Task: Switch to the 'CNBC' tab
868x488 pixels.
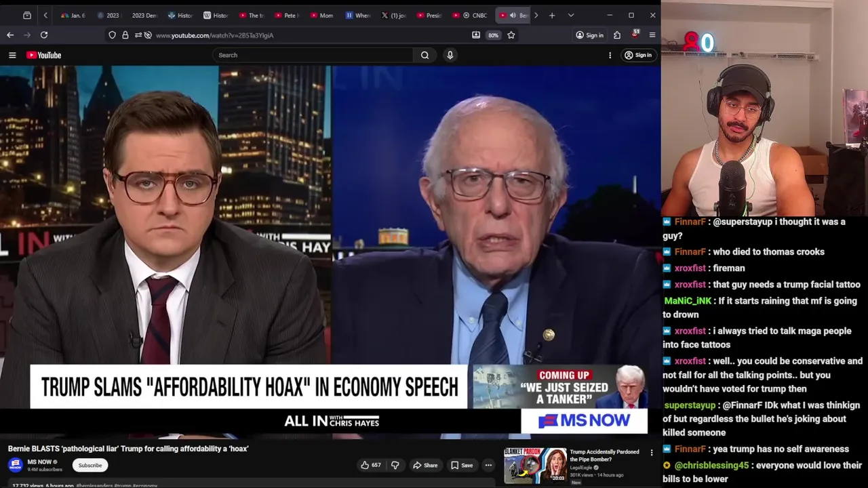Action: pos(475,15)
